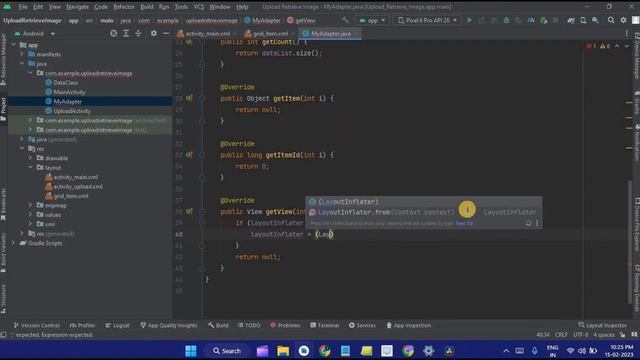The height and width of the screenshot is (360, 640).
Task: Click the editor vertical scrollbar
Action: (629, 241)
